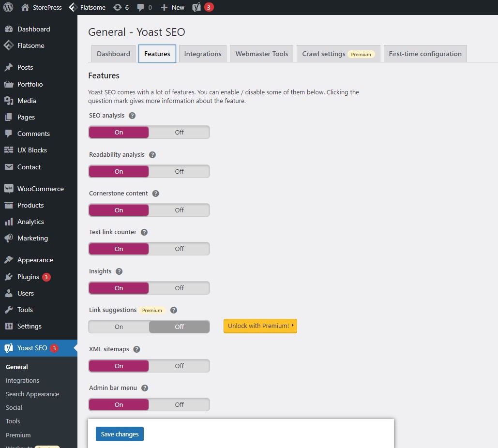Screen dimensions: 498x448
Task: Click the plus New icon
Action: pyautogui.click(x=164, y=7)
